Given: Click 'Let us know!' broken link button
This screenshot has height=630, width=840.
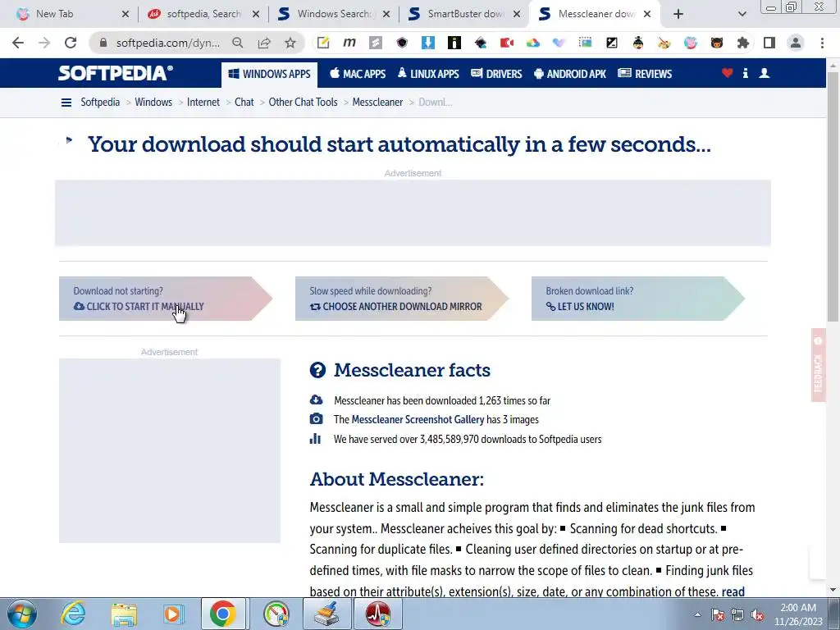Looking at the screenshot, I should 637,299.
